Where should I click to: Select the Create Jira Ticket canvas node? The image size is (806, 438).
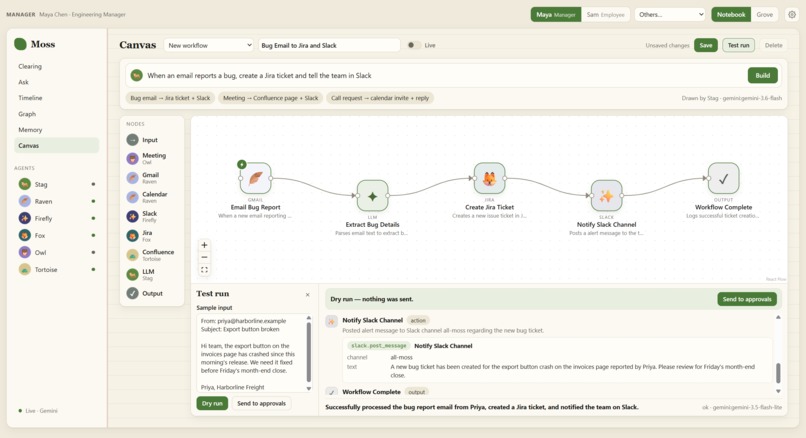tap(489, 178)
